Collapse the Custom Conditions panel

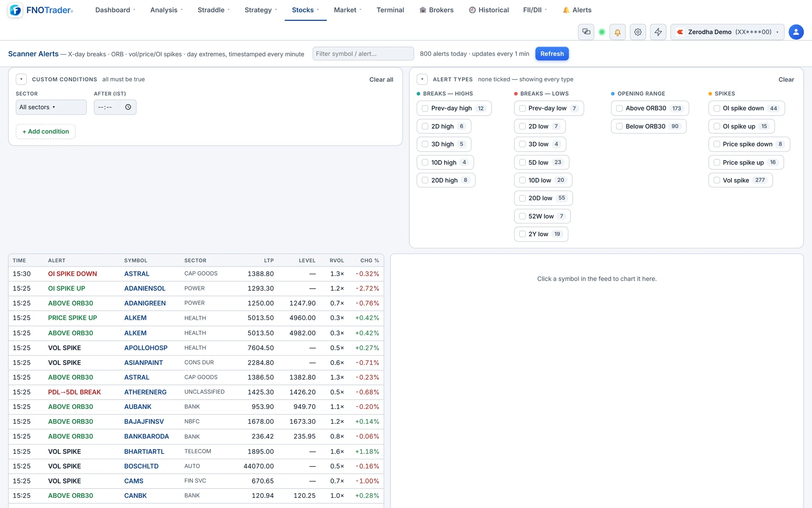(21, 79)
